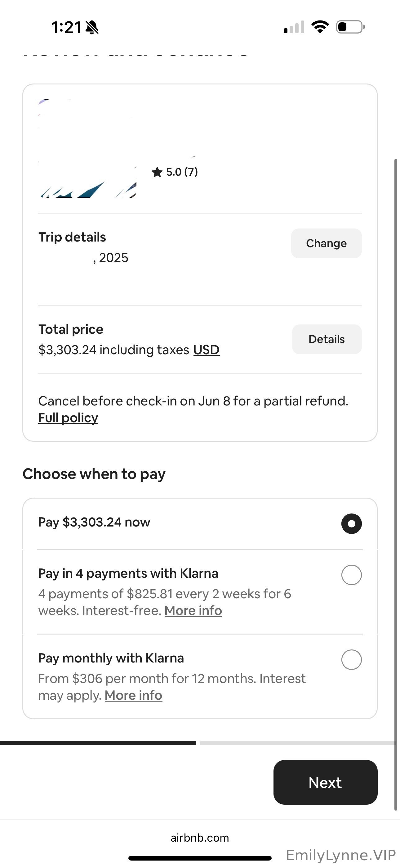400x868 pixels.
Task: Select Pay monthly with Klarna option
Action: (x=351, y=659)
